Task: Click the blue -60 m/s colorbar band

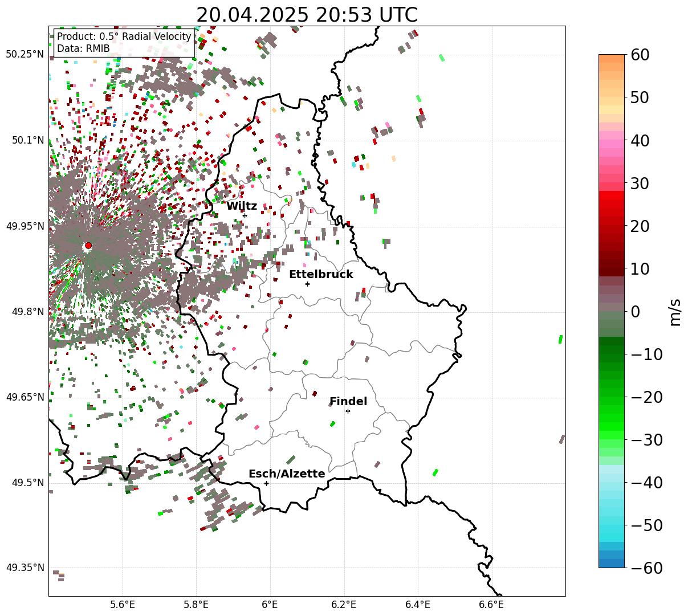Action: click(x=612, y=564)
